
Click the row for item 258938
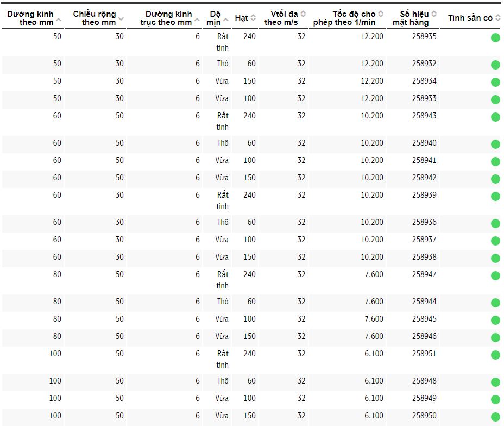424,257
